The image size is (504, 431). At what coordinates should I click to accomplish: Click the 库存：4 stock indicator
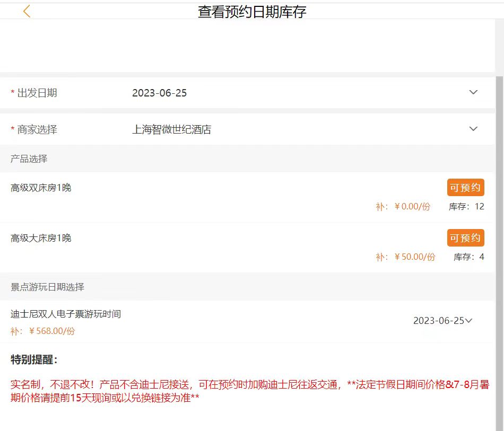pyautogui.click(x=468, y=257)
